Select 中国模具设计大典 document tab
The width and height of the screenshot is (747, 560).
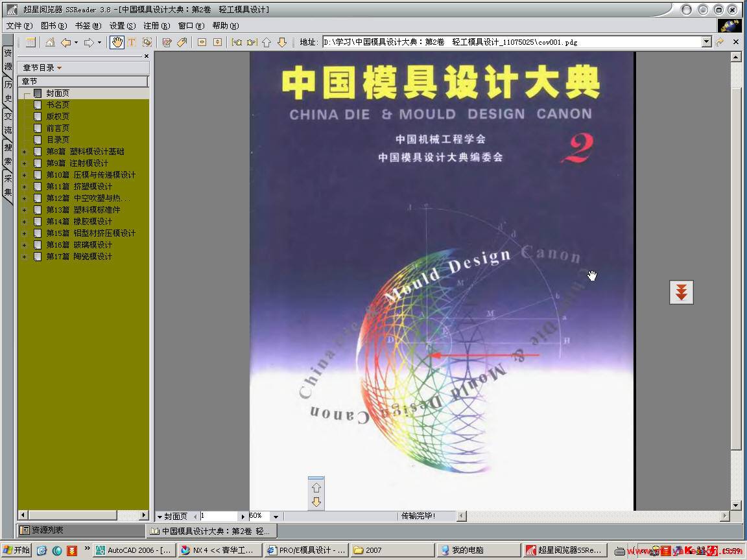click(210, 531)
